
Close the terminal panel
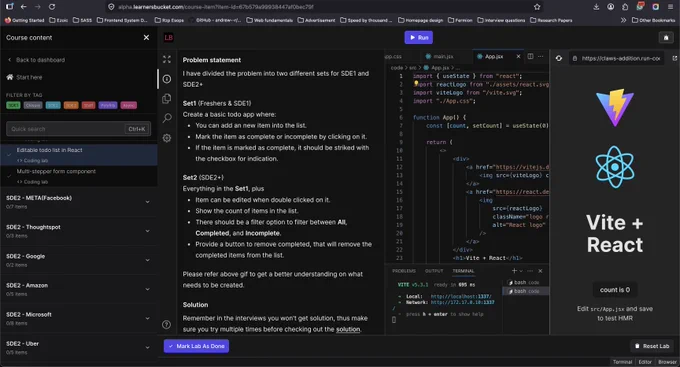(x=540, y=271)
